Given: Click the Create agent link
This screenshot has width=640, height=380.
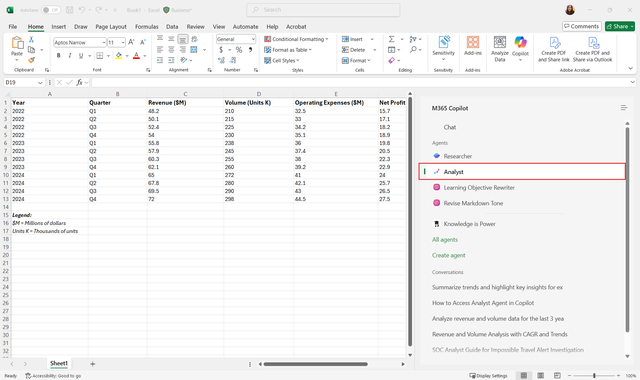Looking at the screenshot, I should point(449,255).
